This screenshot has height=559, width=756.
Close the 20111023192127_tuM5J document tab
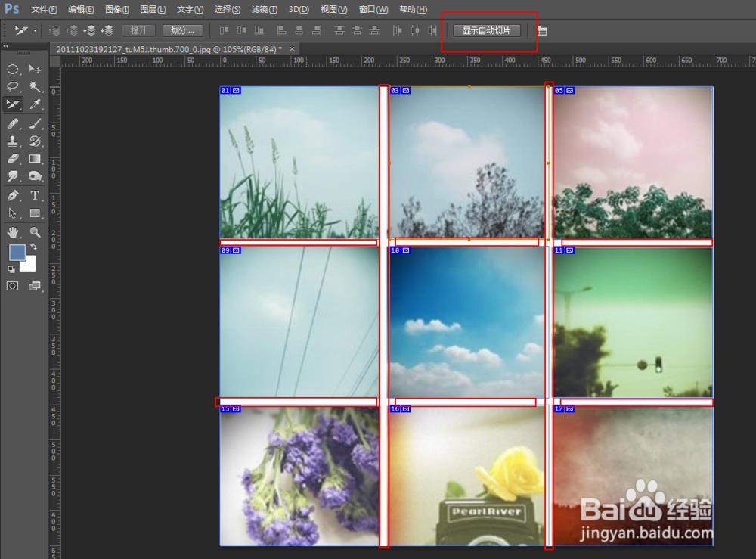click(292, 48)
